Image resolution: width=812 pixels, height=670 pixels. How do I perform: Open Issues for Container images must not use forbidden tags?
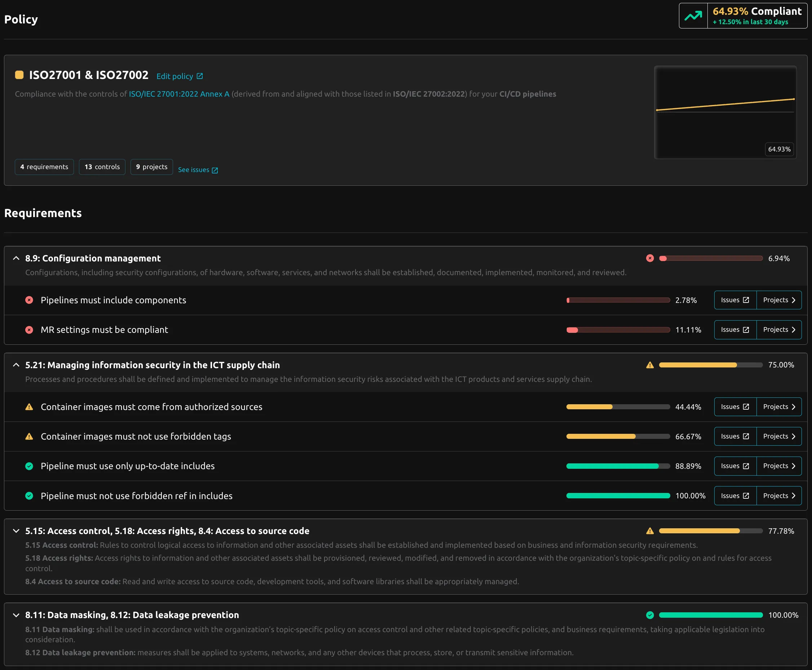click(x=734, y=436)
